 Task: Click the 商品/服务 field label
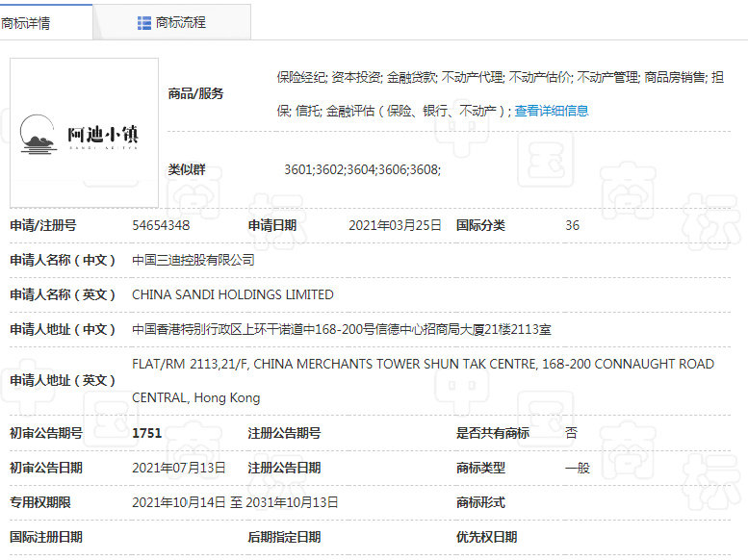[x=195, y=93]
